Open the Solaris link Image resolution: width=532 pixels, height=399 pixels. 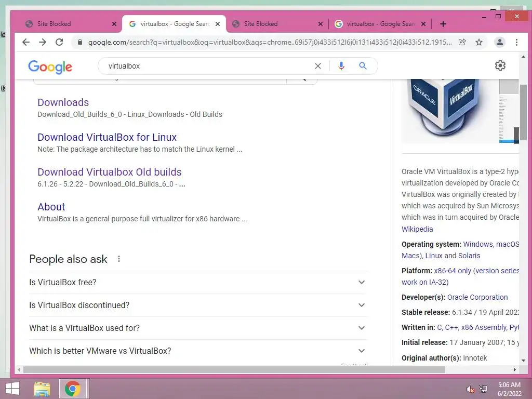click(x=469, y=256)
